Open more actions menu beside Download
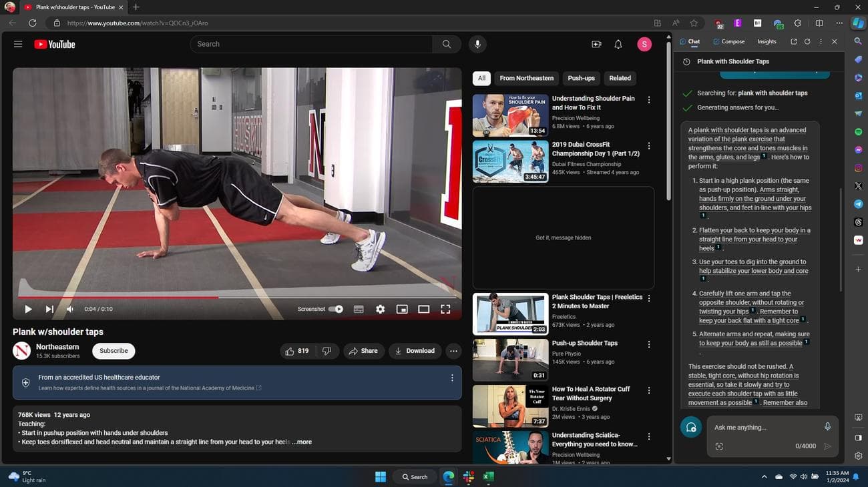The height and width of the screenshot is (487, 868). pyautogui.click(x=453, y=351)
